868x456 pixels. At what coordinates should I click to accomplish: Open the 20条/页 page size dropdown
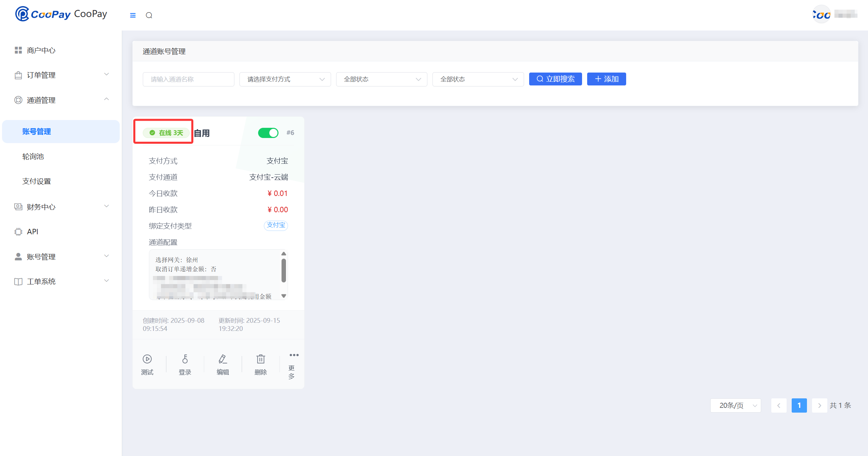click(735, 405)
